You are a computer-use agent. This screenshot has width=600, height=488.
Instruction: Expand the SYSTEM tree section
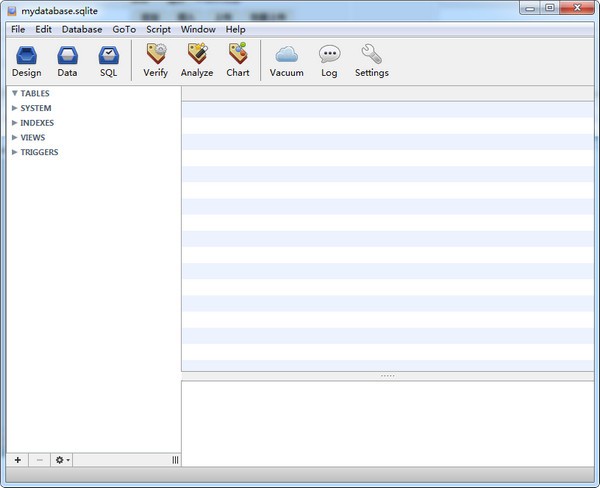15,108
